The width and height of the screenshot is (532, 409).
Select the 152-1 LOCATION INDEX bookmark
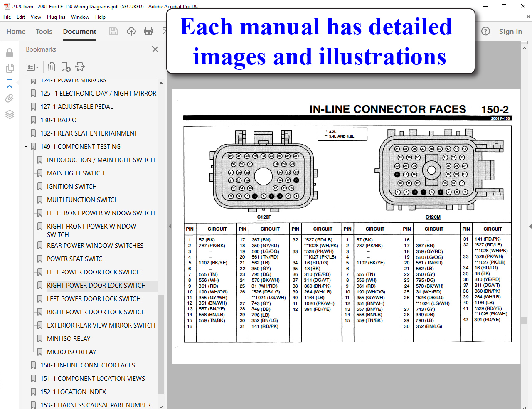pyautogui.click(x=73, y=392)
